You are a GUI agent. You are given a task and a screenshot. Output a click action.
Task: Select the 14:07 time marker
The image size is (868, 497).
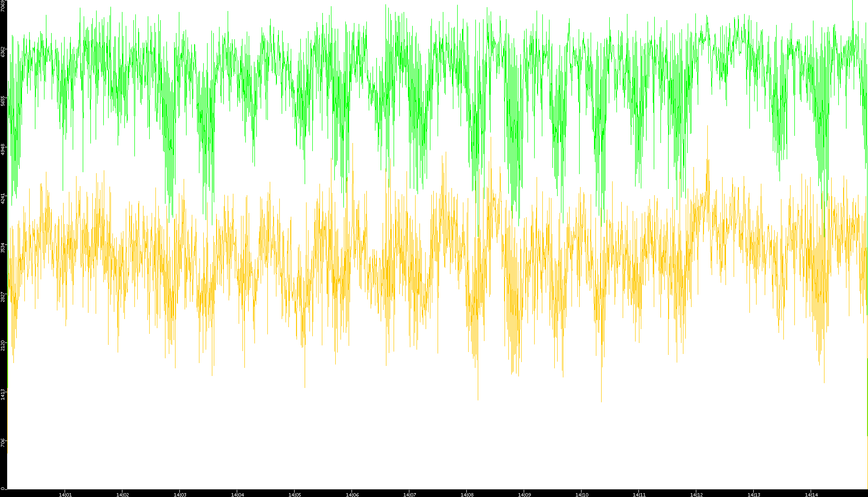pyautogui.click(x=409, y=494)
